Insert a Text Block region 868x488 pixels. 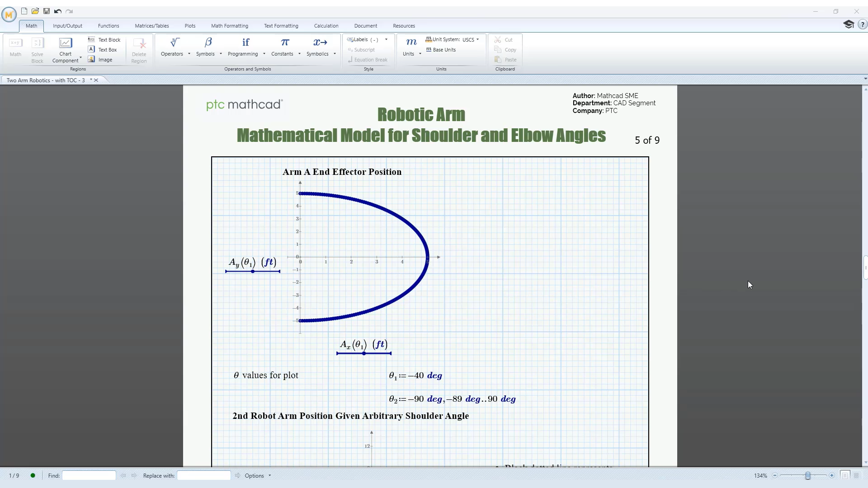point(104,40)
